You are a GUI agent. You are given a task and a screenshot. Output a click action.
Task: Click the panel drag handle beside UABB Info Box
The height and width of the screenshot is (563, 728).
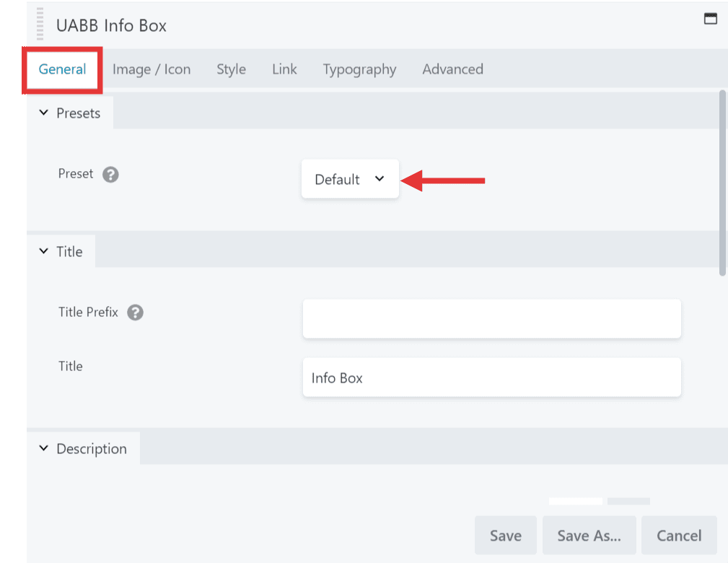coord(40,25)
